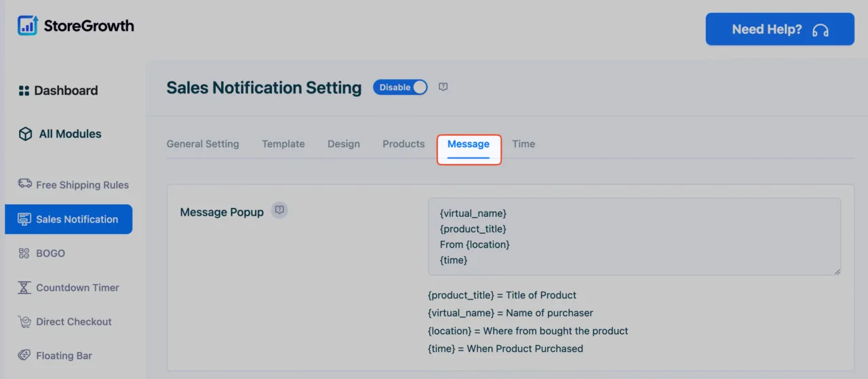Image resolution: width=868 pixels, height=379 pixels.
Task: Toggle the Sales Notification Disable switch
Action: tap(400, 87)
